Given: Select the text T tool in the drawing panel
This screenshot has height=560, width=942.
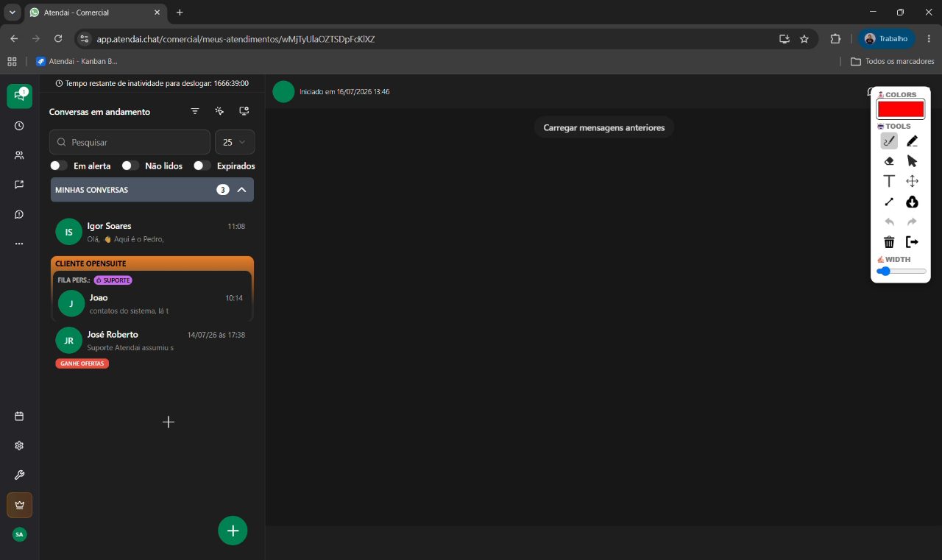Looking at the screenshot, I should pos(889,181).
